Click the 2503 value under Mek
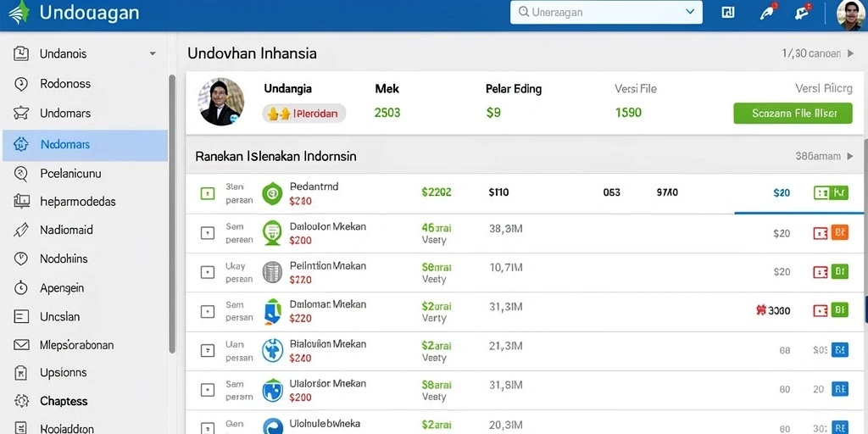 (387, 113)
